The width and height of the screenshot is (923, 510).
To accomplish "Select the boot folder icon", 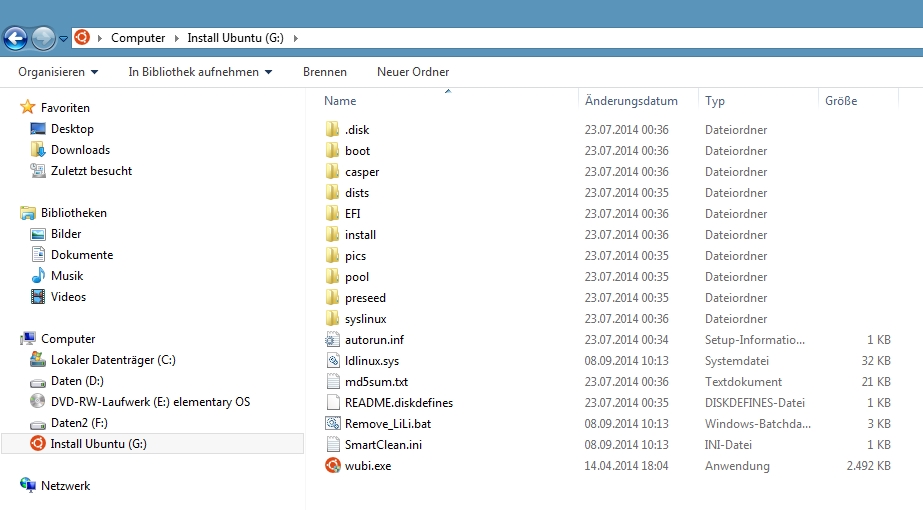I will (333, 150).
